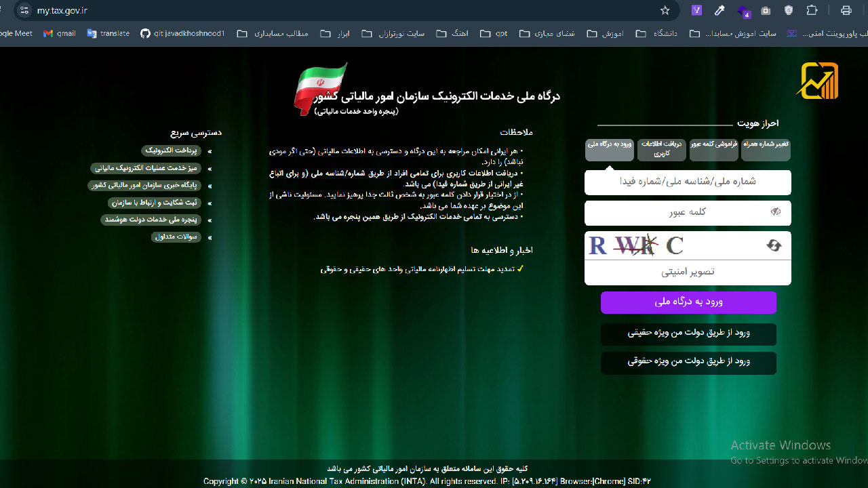Click the printer icon in the toolbar
The image size is (868, 488).
pos(846,10)
